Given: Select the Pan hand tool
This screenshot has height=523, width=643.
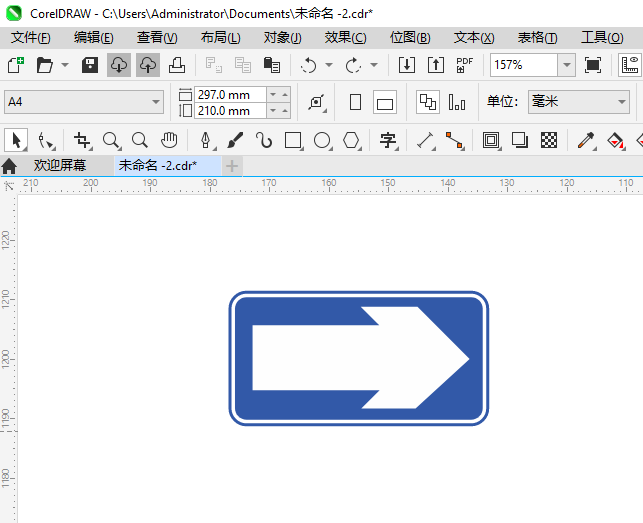Looking at the screenshot, I should click(169, 140).
